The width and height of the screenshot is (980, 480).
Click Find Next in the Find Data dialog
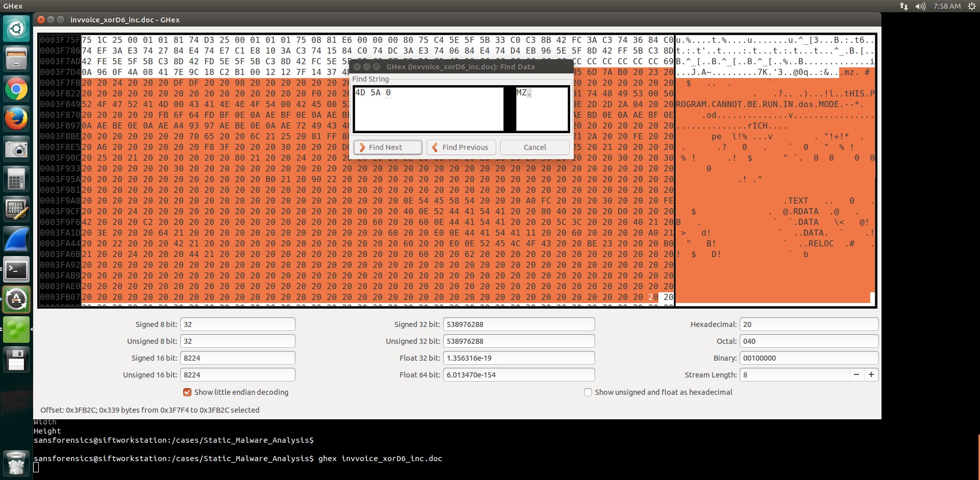(x=388, y=147)
